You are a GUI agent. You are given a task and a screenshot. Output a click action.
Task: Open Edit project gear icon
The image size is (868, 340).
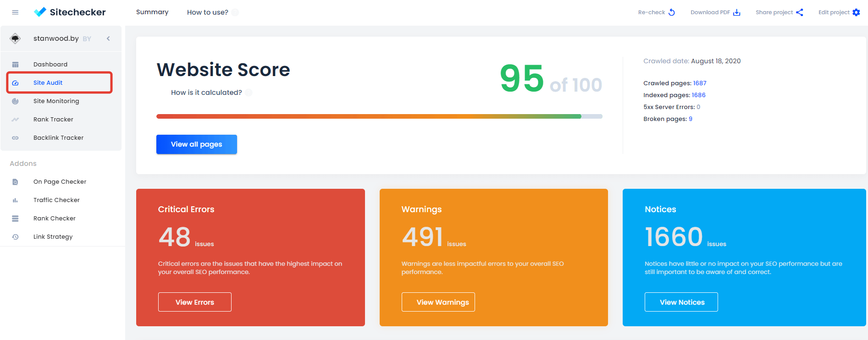(x=856, y=12)
